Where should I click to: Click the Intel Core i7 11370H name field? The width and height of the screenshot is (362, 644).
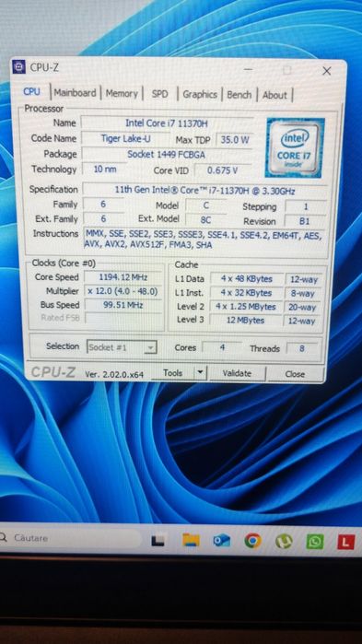coord(166,123)
